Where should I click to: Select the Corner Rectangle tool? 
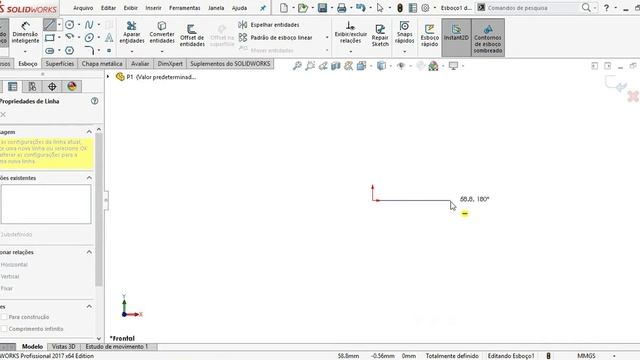49,38
